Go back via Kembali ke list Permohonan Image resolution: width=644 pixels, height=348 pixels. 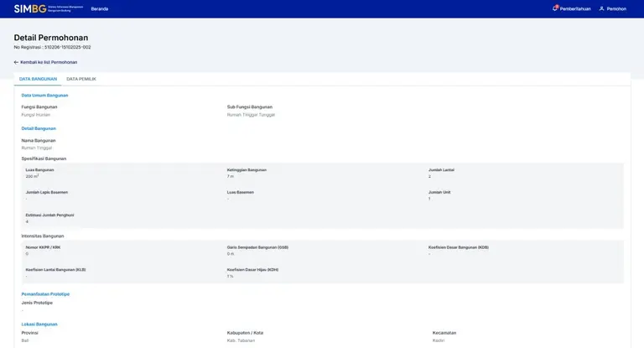(x=49, y=62)
